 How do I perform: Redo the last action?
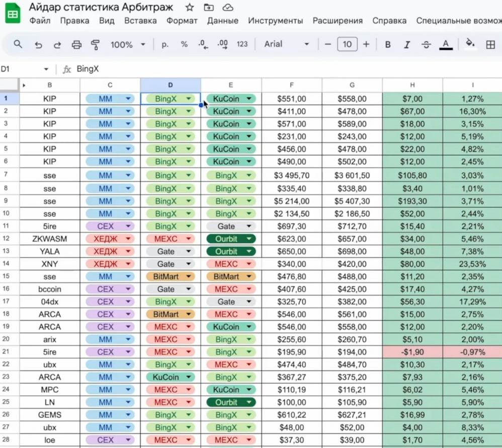pyautogui.click(x=57, y=44)
